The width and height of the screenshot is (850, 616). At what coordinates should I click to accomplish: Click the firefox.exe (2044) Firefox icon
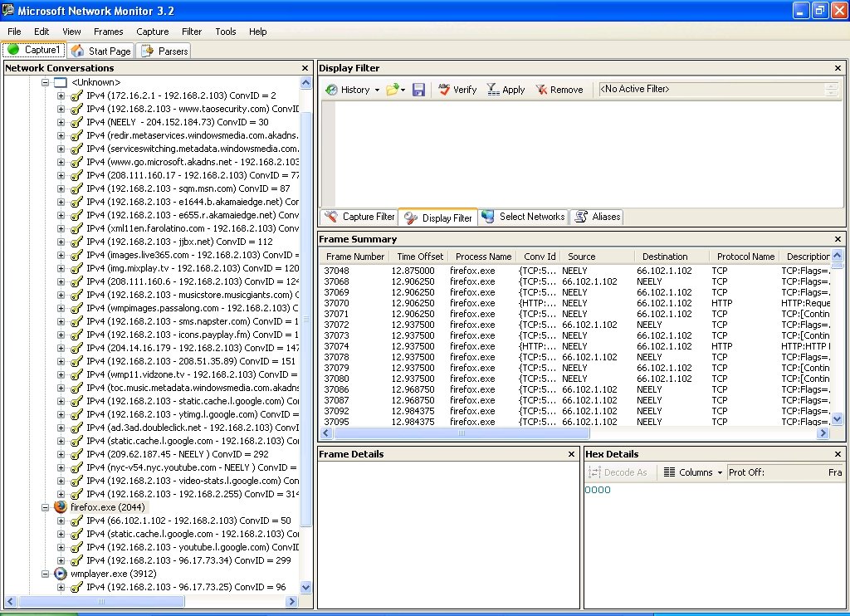pyautogui.click(x=60, y=507)
